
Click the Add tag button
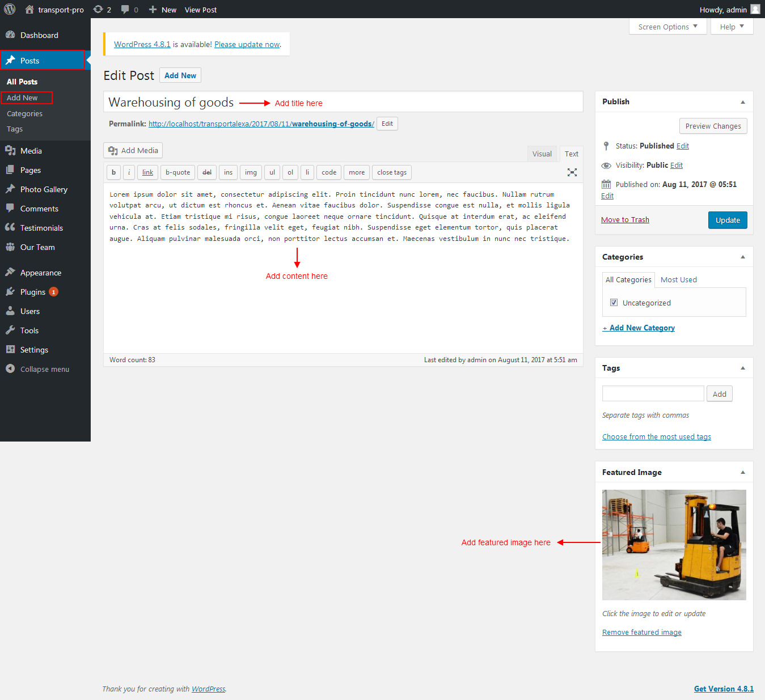pos(719,394)
